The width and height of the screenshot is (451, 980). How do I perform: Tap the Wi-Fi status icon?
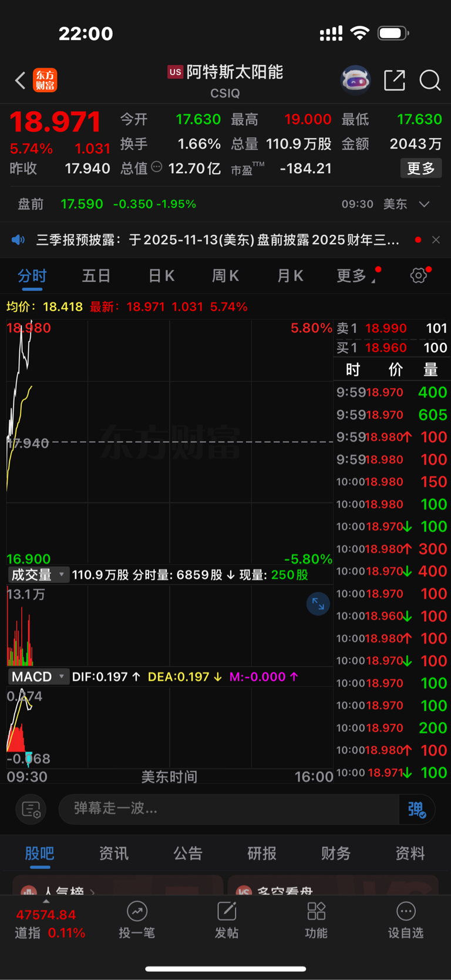click(x=359, y=33)
